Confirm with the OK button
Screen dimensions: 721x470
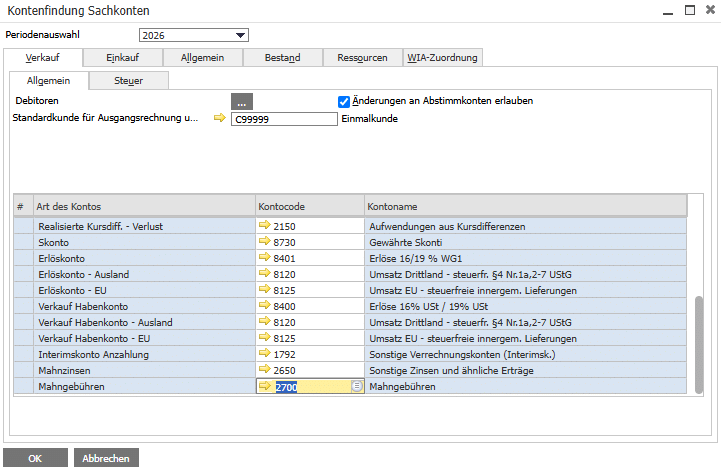(x=35, y=458)
